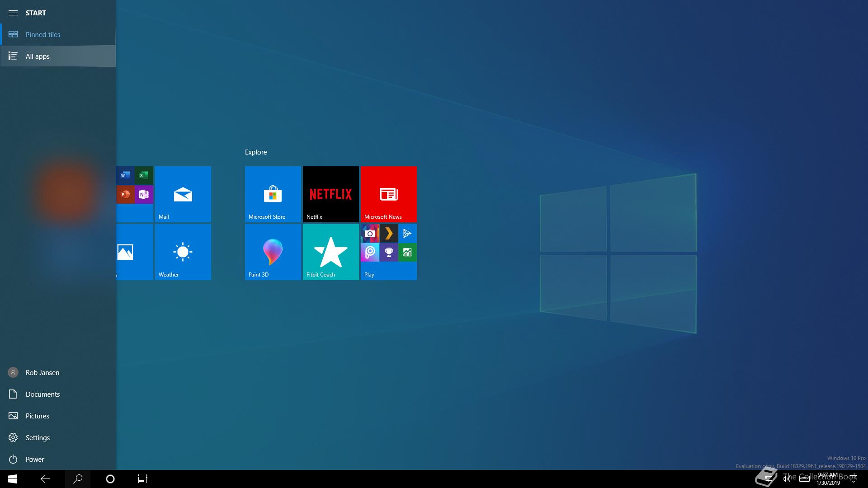Open the trophy app in Play folder
This screenshot has width=868, height=488.
(389, 252)
